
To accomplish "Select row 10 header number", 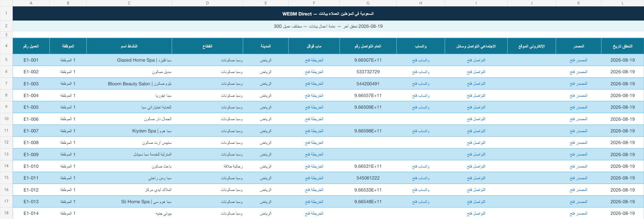I will tap(6, 119).
